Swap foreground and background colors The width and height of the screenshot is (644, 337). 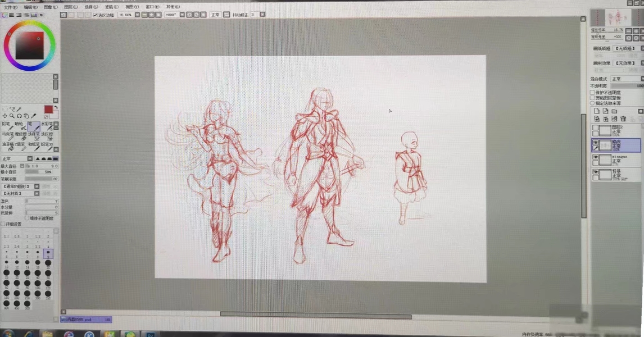(x=56, y=107)
